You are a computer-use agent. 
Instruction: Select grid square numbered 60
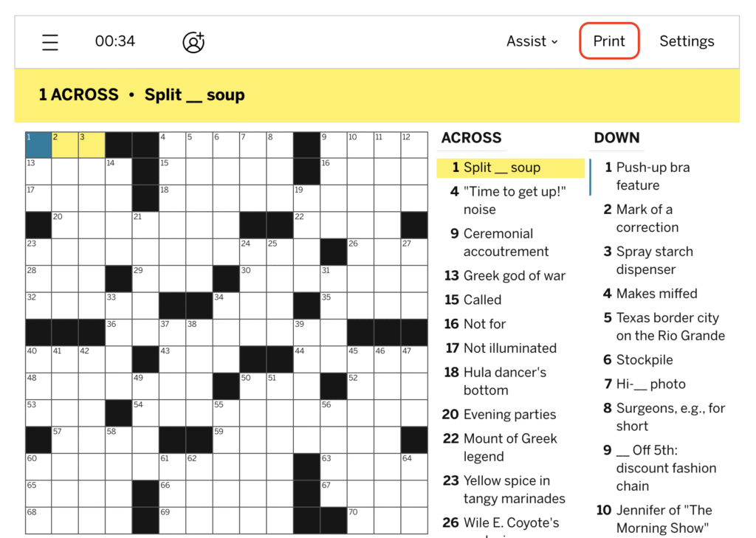(x=38, y=466)
